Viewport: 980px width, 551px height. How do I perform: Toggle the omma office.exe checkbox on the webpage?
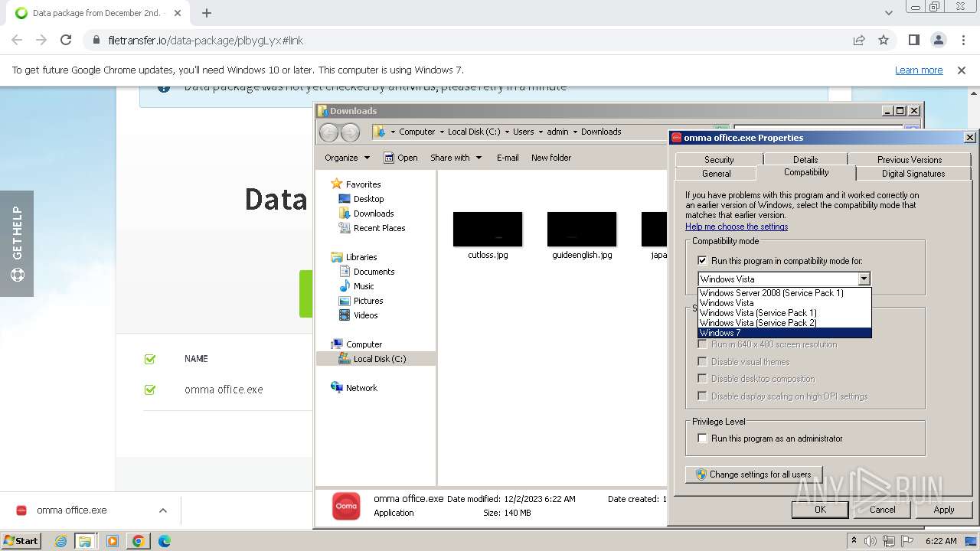tap(150, 390)
